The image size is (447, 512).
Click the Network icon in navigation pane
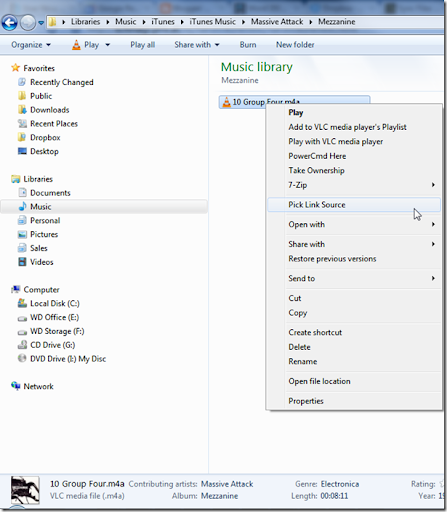click(15, 386)
